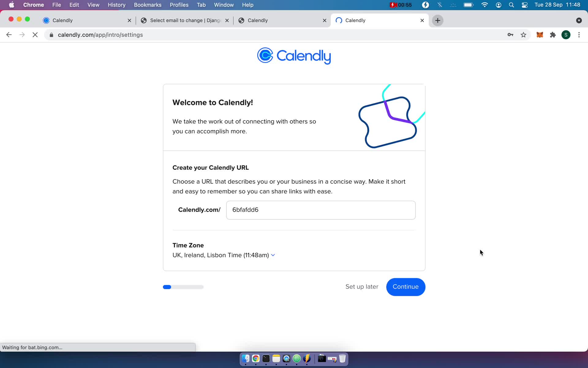Click the Bookmarks menu item
Screen dimensions: 588x368
[148, 5]
